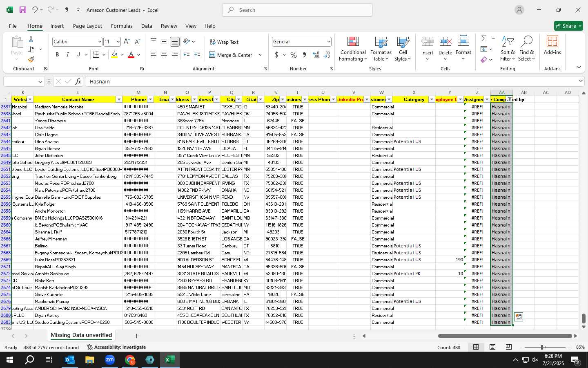Toggle underline formatting
588x368 pixels.
click(78, 55)
